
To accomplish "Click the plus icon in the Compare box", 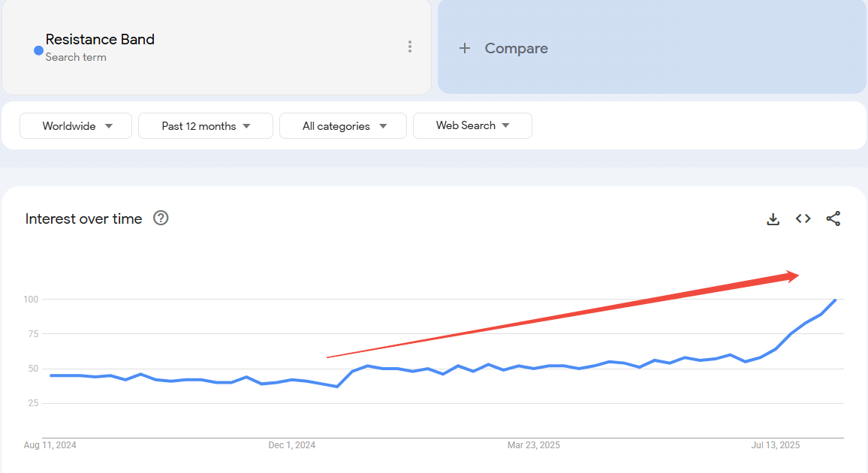I will (x=464, y=48).
